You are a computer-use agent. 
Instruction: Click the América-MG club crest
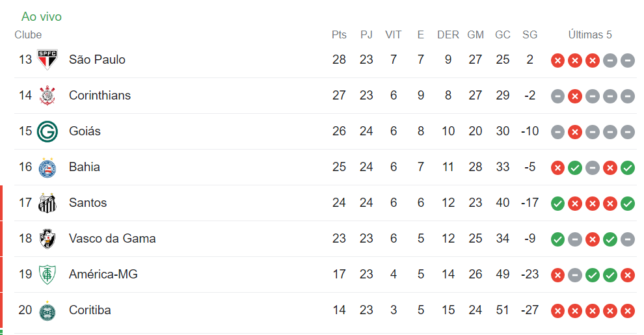[x=47, y=275]
